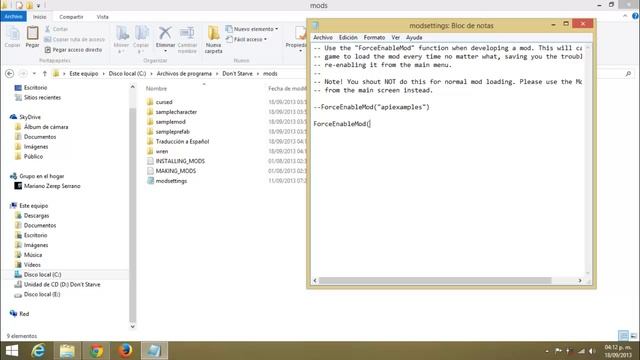Select the INSTALLING_MODS file

click(180, 161)
